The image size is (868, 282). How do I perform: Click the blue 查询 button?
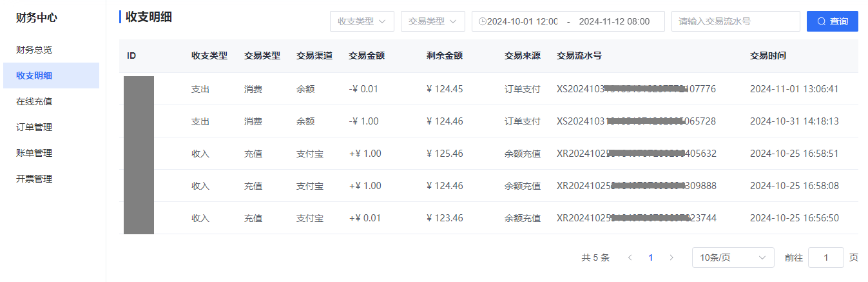click(833, 21)
